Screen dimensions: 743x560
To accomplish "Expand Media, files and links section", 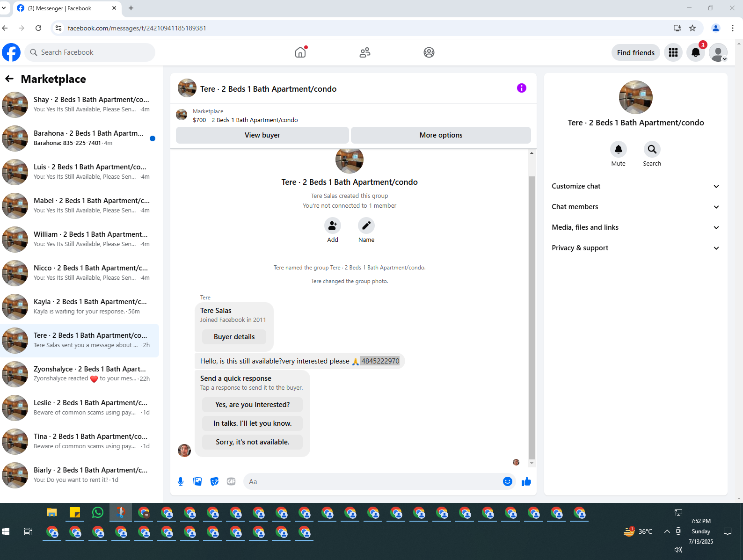I will [635, 227].
